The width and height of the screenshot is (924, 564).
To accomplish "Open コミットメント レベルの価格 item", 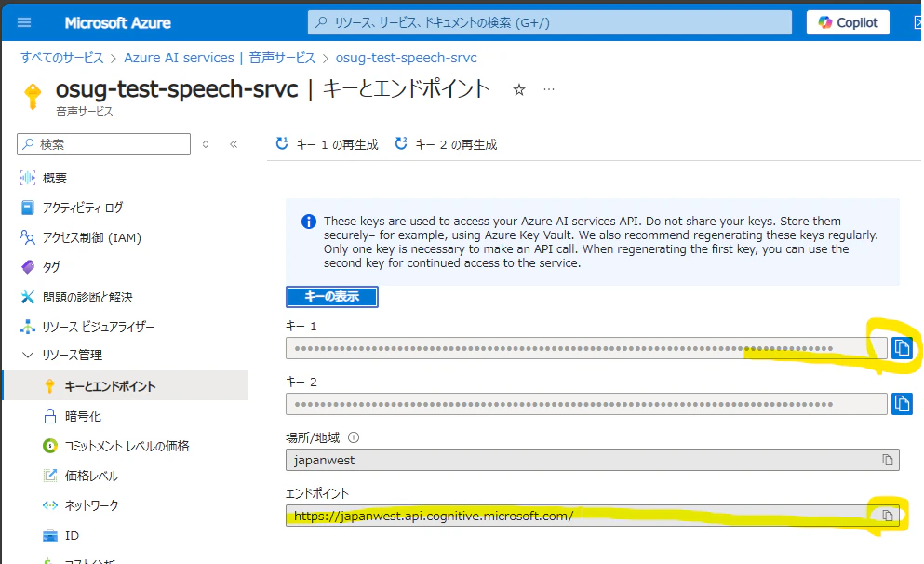I will click(126, 446).
